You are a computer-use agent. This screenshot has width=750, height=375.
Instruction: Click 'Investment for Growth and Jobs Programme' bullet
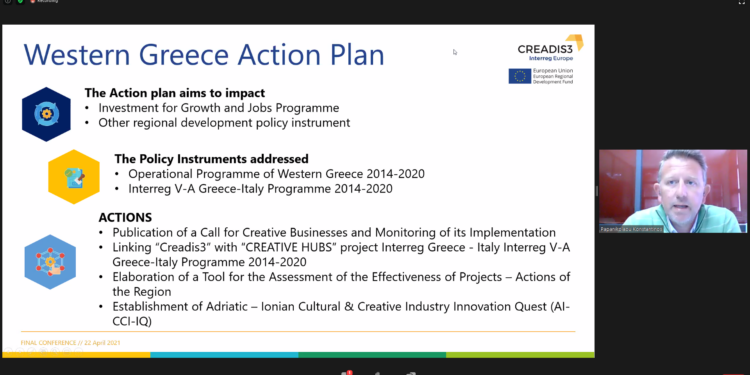219,108
